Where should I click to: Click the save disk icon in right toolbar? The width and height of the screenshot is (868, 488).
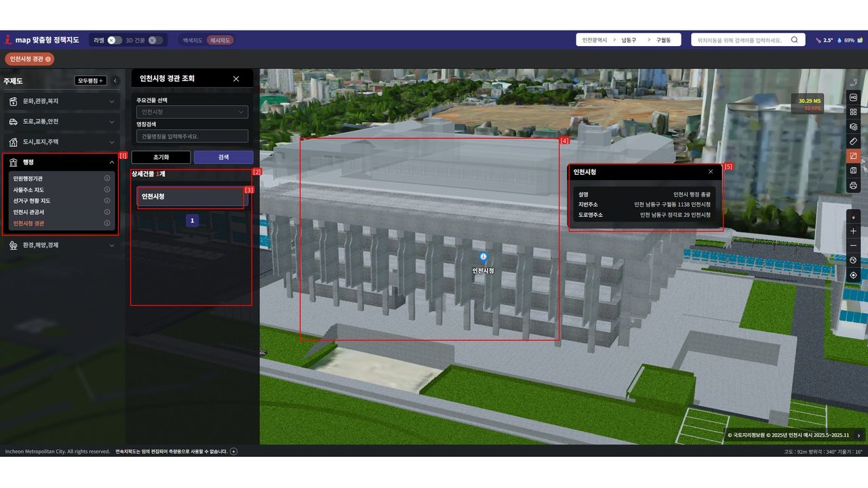pos(853,170)
